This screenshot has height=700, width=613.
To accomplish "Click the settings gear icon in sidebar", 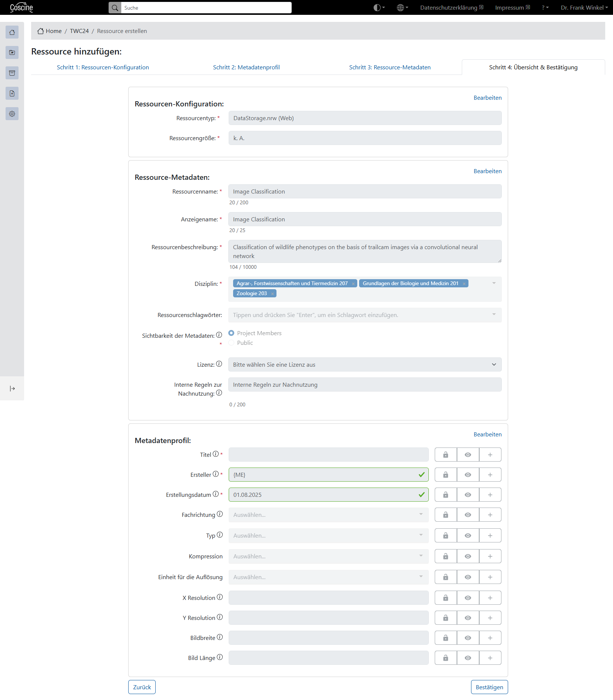I will click(12, 114).
